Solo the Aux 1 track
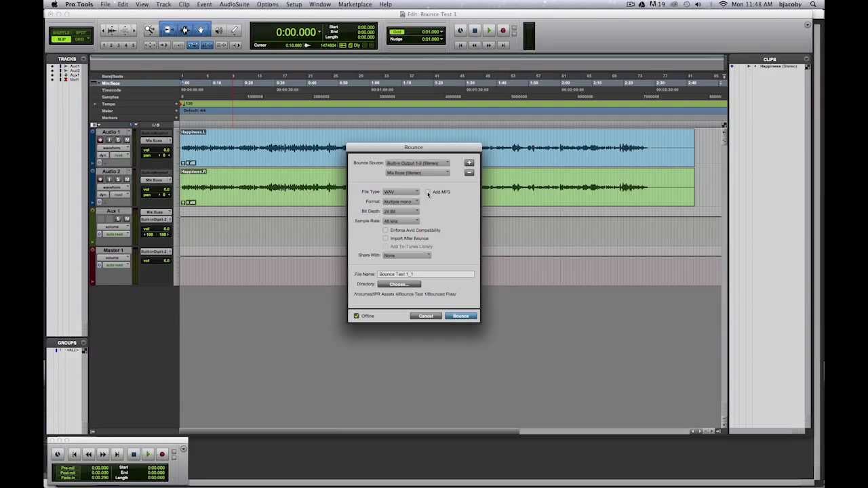Viewport: 868px width, 488px height. point(118,219)
